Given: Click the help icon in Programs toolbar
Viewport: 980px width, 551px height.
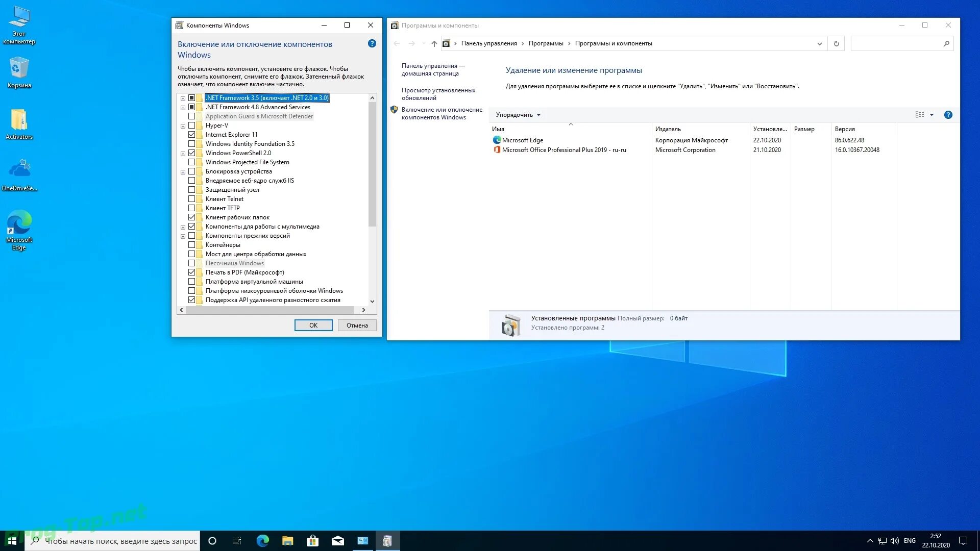Looking at the screenshot, I should [x=948, y=115].
